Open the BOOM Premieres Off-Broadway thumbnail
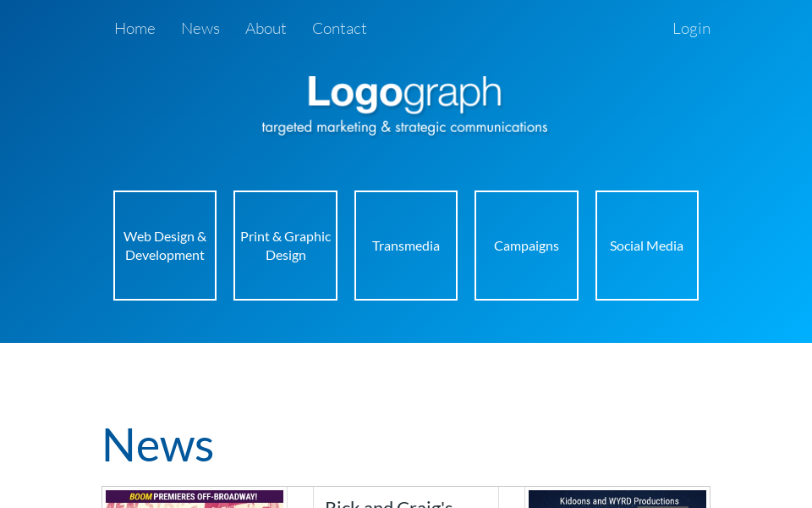 click(194, 501)
